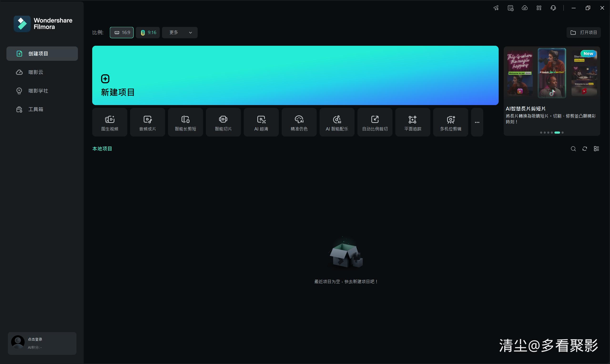Image resolution: width=610 pixels, height=364 pixels.
Task: Launch the 音频成片 feature
Action: point(147,122)
